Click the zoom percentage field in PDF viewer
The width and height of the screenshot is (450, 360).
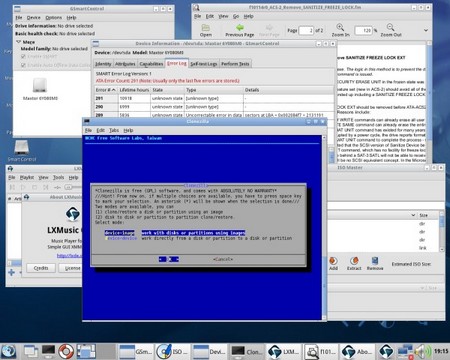point(363,31)
